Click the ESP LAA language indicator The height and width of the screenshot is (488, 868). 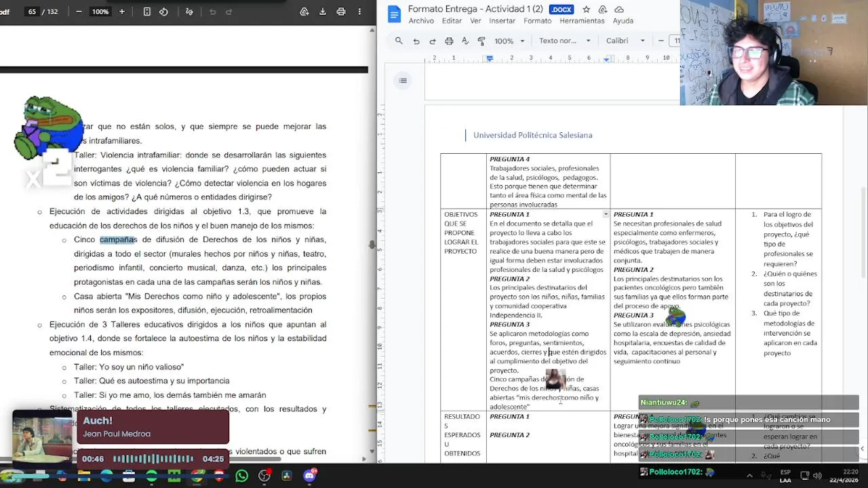click(x=785, y=476)
